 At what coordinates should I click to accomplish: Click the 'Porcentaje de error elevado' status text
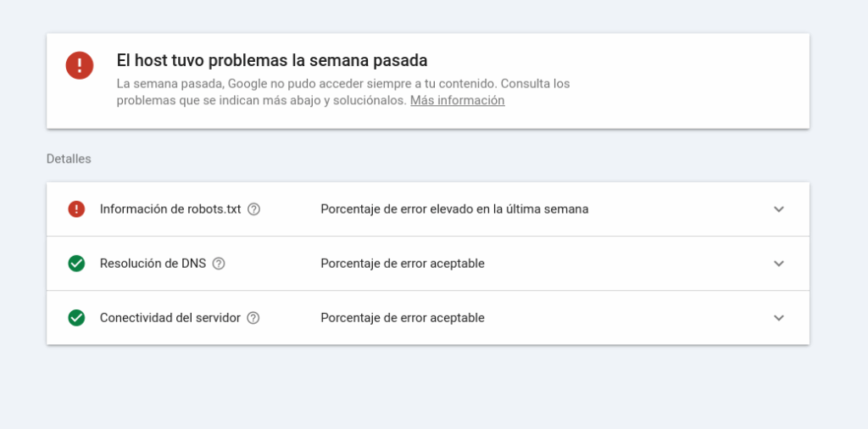coord(454,209)
